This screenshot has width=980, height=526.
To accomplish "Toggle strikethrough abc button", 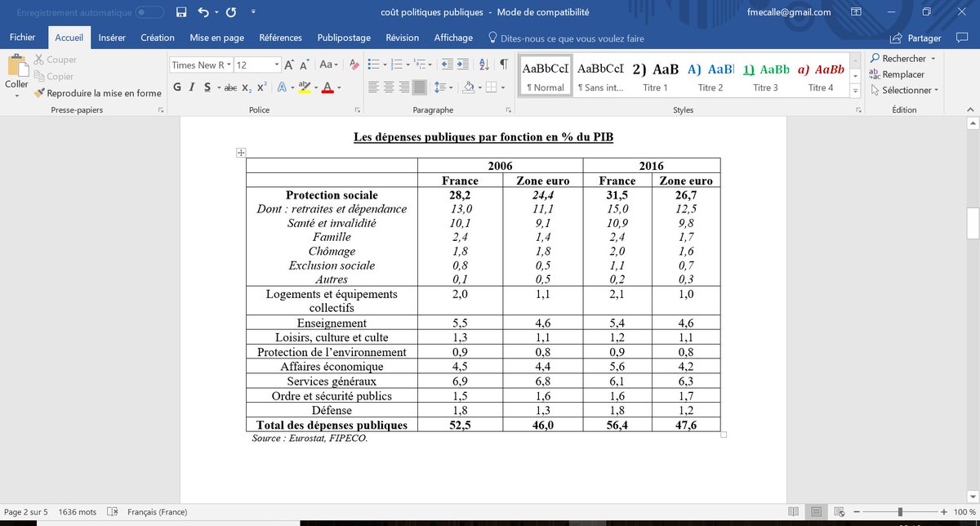I will pos(230,87).
